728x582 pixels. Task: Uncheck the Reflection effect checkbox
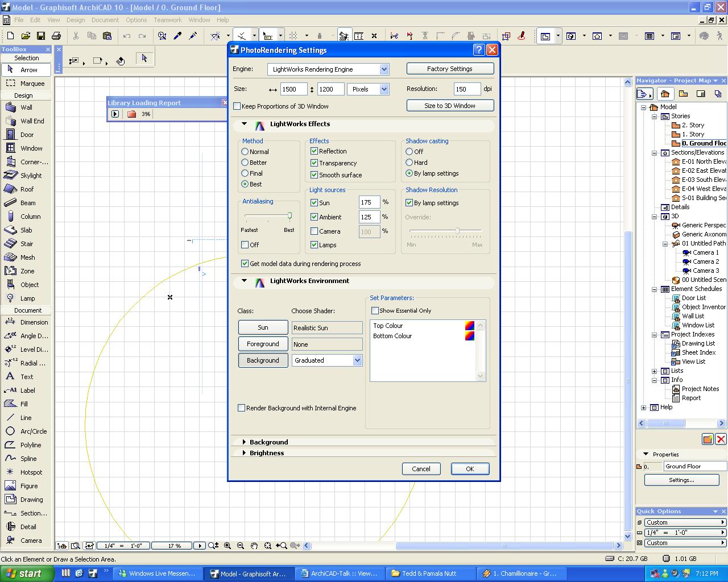tap(314, 151)
